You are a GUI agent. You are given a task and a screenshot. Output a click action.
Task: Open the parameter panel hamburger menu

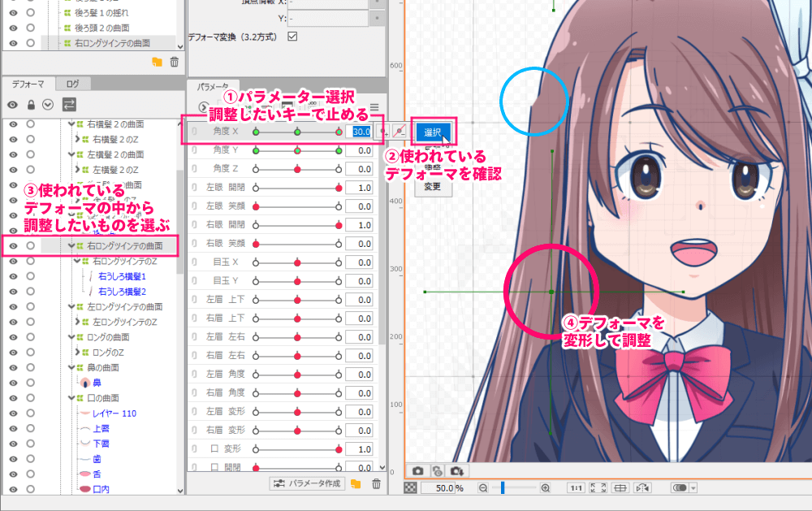[374, 107]
